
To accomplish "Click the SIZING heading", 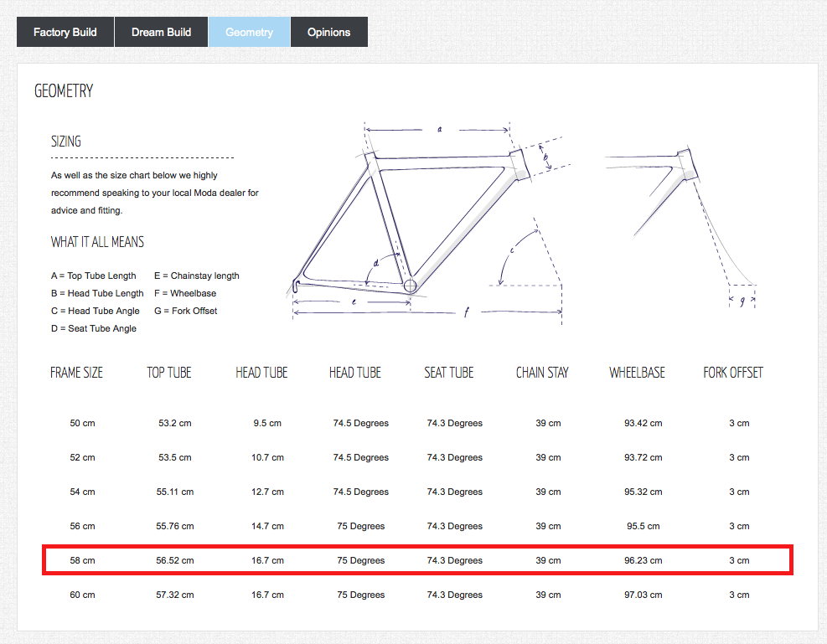I will pos(66,142).
